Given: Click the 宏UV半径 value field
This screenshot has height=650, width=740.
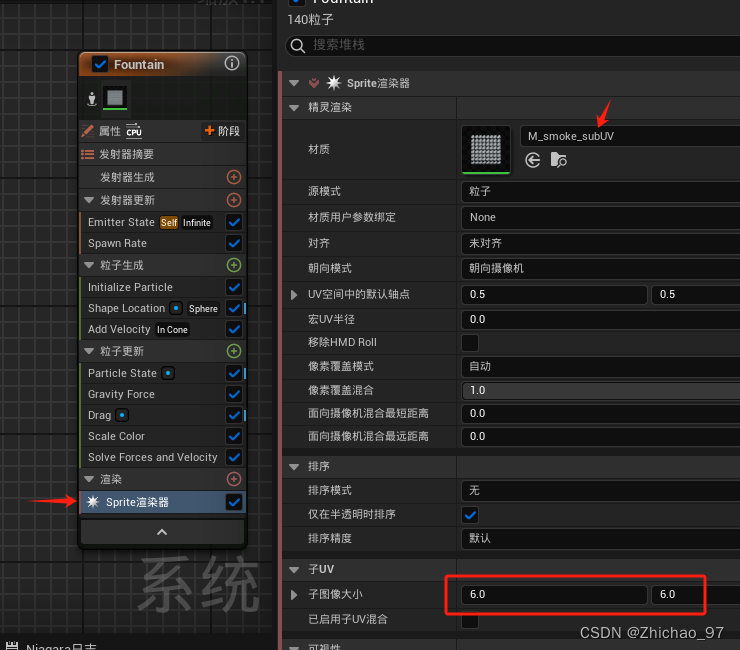Looking at the screenshot, I should 601,319.
